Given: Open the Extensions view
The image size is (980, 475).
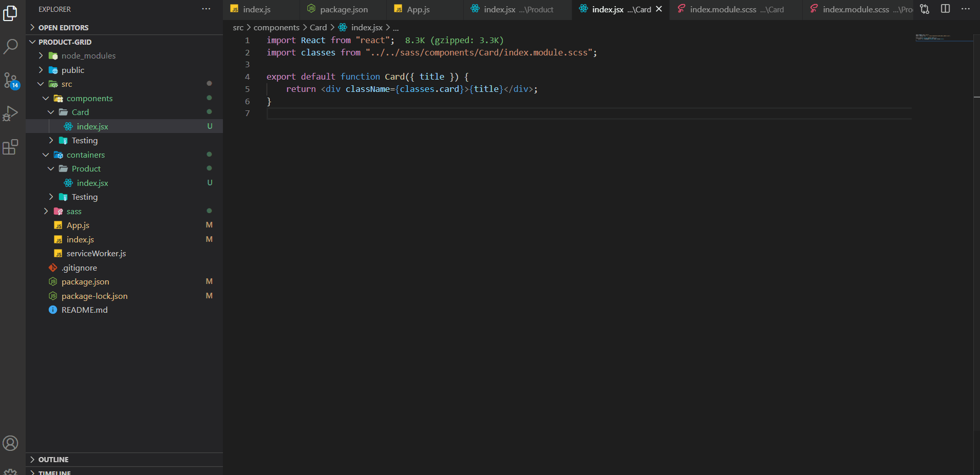Looking at the screenshot, I should 11,147.
